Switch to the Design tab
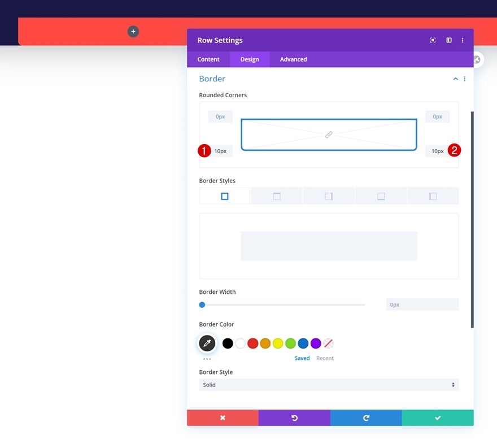The height and width of the screenshot is (448, 497). point(250,59)
